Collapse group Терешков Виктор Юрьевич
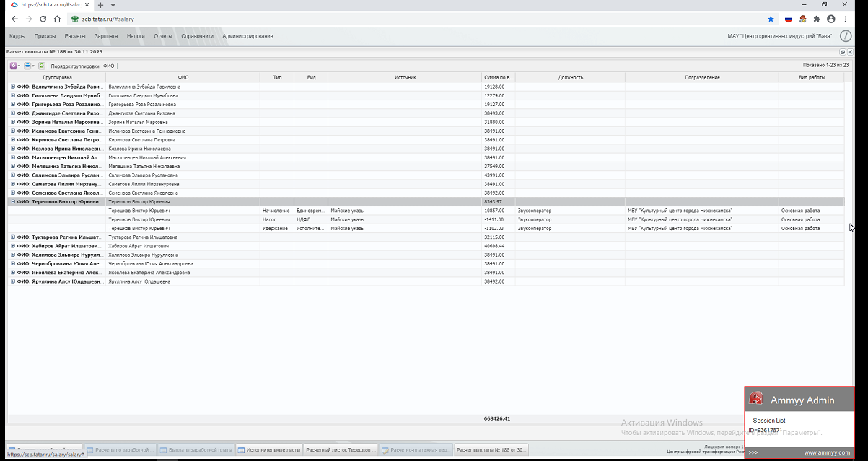Viewport: 868px width, 461px height. (13, 202)
